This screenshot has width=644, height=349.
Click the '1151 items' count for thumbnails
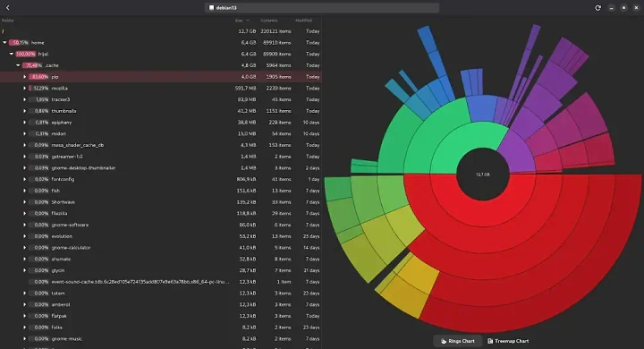[278, 111]
